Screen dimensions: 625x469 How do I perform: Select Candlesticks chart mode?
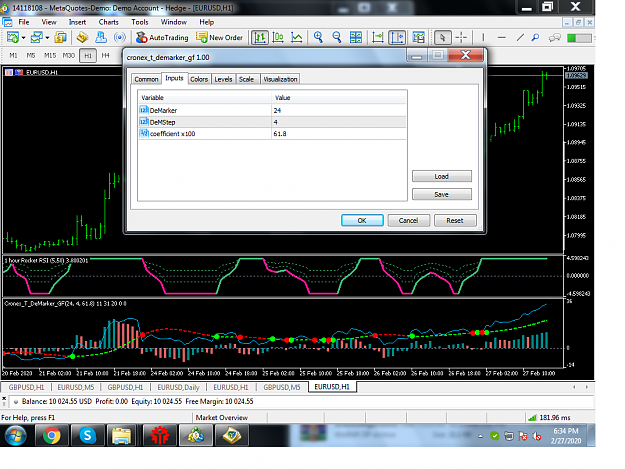point(278,37)
